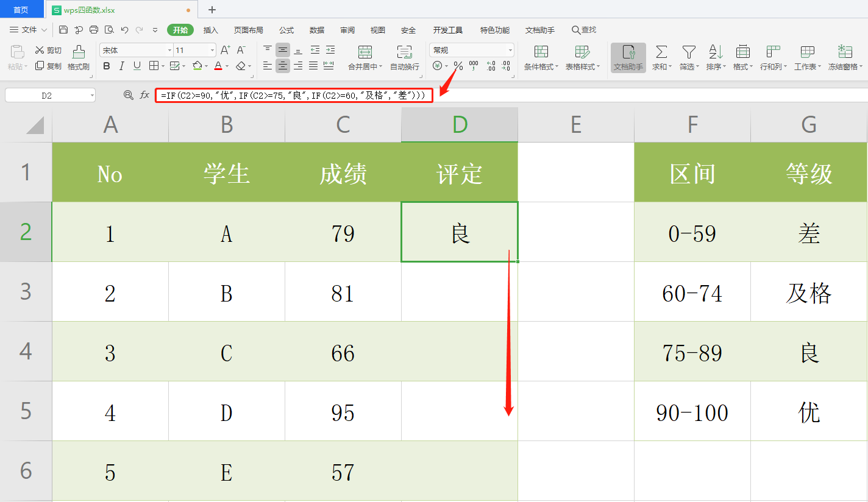Open the number format 常规 dropdown
This screenshot has height=502, width=868.
510,50
